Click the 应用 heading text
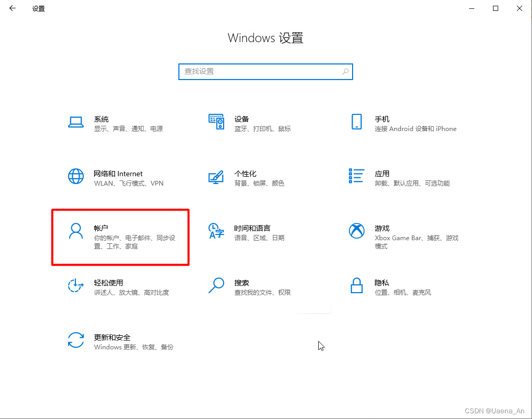Screen dimensions: 532x419 coord(382,174)
